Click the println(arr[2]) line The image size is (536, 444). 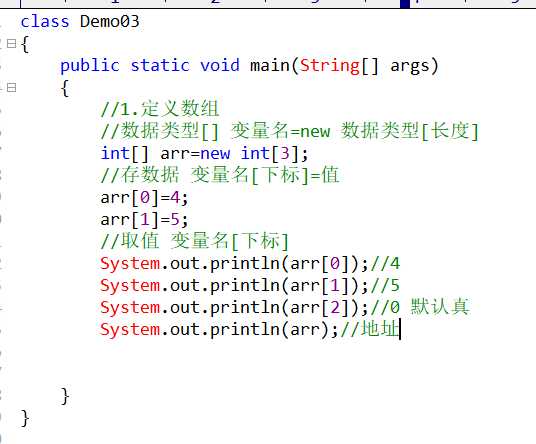(285, 307)
